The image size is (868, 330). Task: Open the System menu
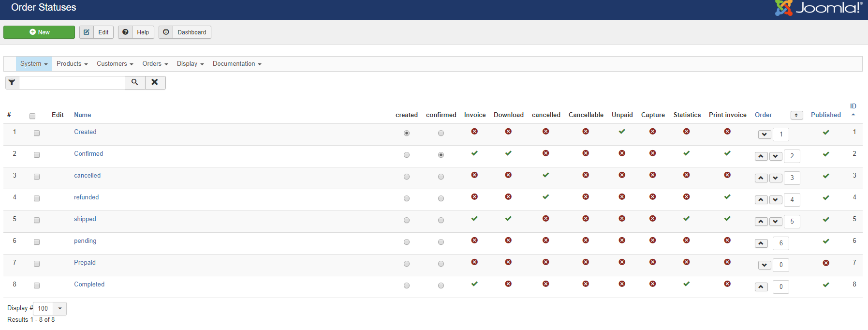point(34,64)
